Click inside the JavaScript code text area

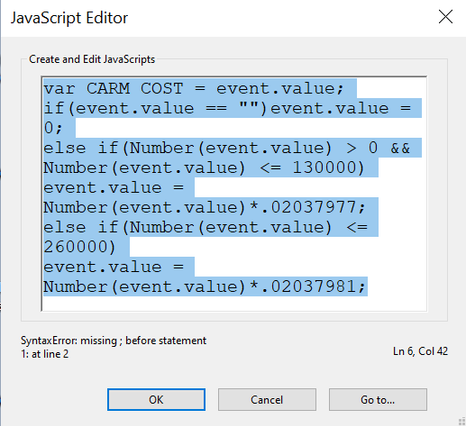[x=234, y=194]
